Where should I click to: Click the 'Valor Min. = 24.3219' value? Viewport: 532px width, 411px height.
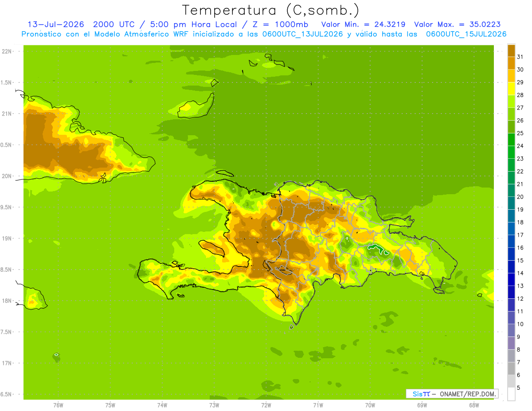(x=363, y=24)
